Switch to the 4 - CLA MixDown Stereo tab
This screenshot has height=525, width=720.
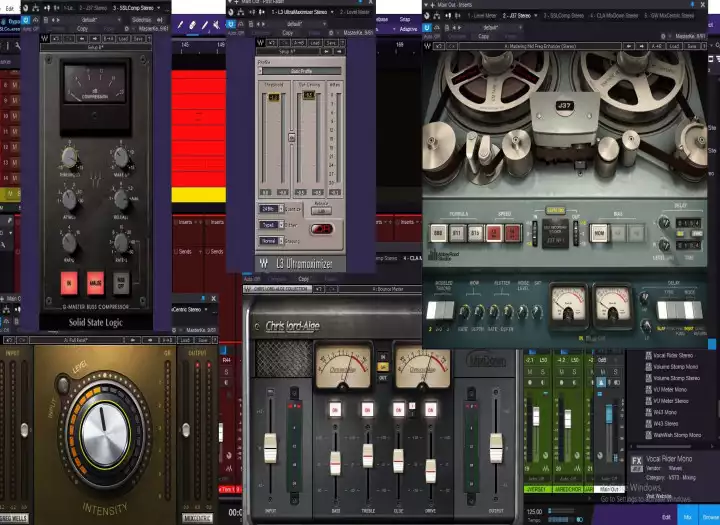[614, 16]
